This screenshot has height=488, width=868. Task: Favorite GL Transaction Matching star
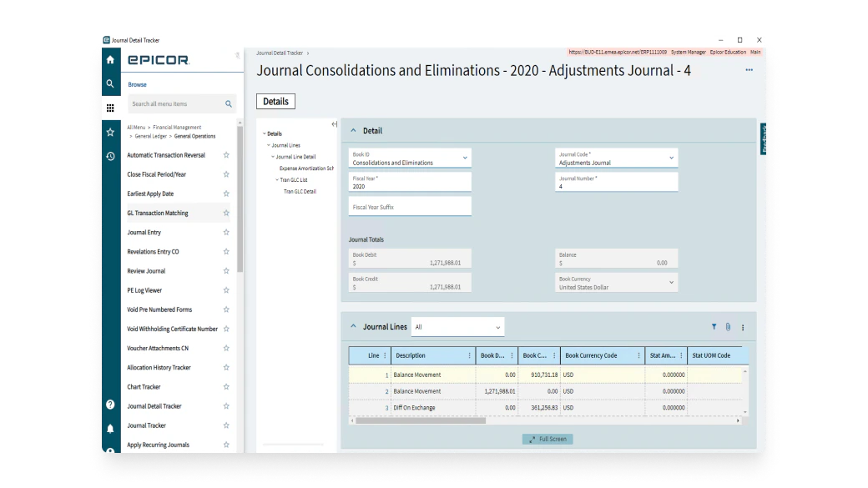pyautogui.click(x=226, y=213)
